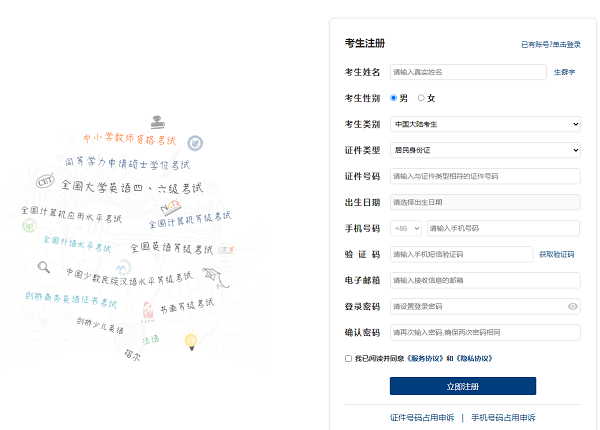
Task: Click the teal mountain circle logo icon
Action: point(123,267)
